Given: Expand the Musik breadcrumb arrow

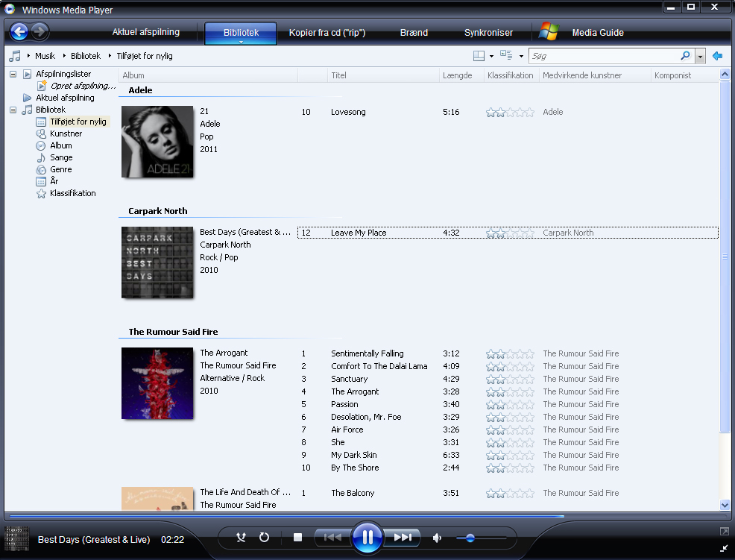Looking at the screenshot, I should click(28, 56).
